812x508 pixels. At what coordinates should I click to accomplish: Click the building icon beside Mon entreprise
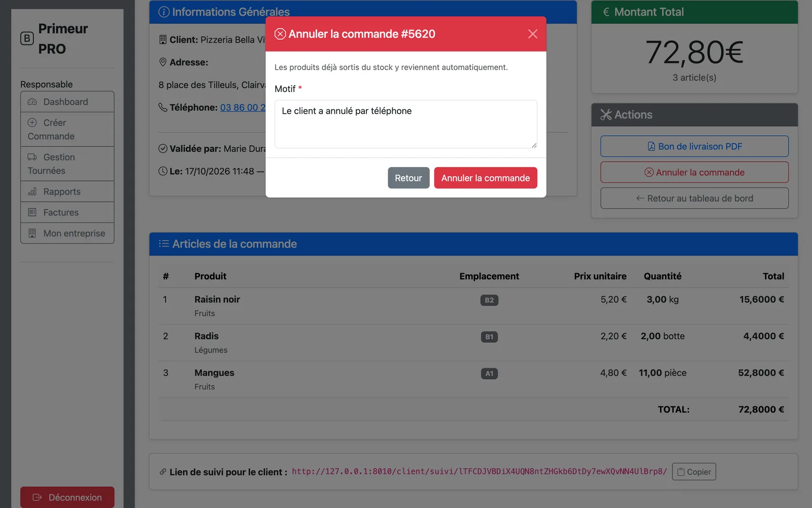pyautogui.click(x=32, y=233)
